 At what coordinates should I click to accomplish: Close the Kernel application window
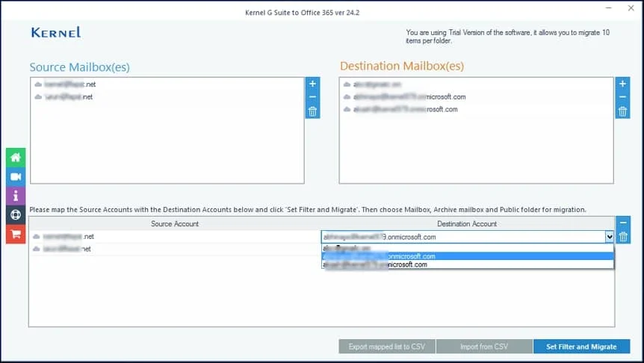point(631,7)
